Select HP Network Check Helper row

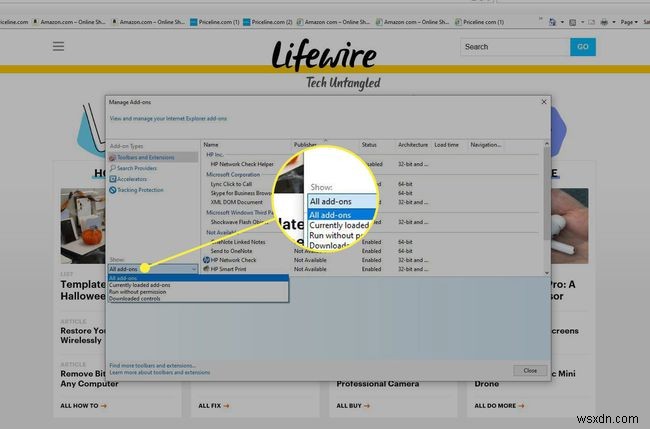point(242,164)
